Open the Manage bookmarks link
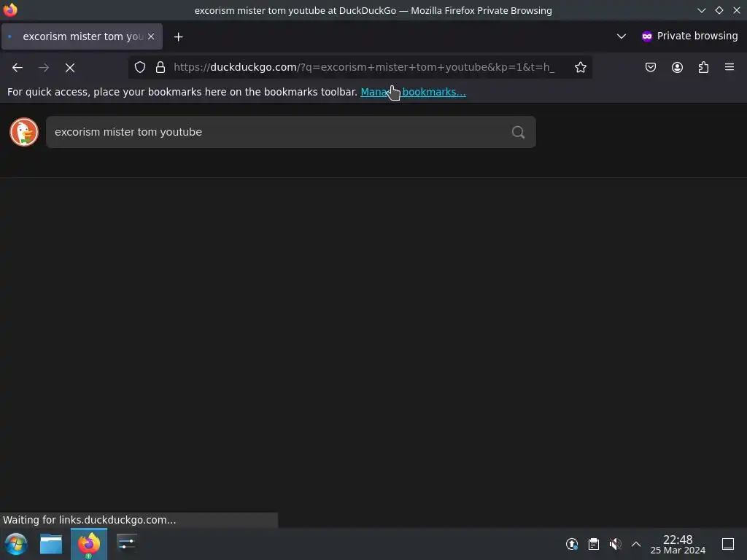The width and height of the screenshot is (747, 560). [x=413, y=92]
